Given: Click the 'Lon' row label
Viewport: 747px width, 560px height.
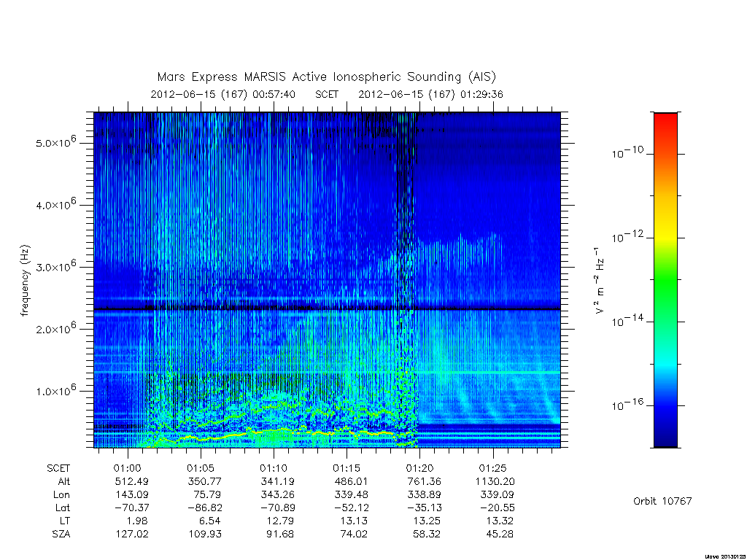Looking at the screenshot, I should click(x=62, y=495).
